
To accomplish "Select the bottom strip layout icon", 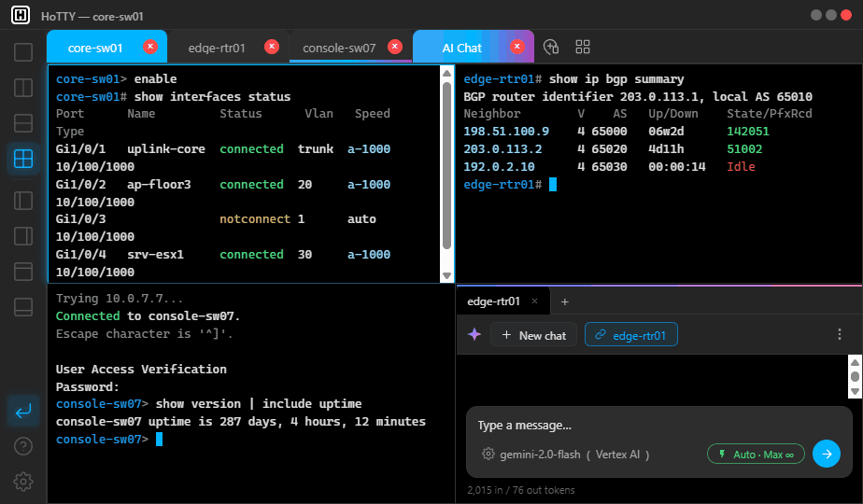I will click(23, 307).
